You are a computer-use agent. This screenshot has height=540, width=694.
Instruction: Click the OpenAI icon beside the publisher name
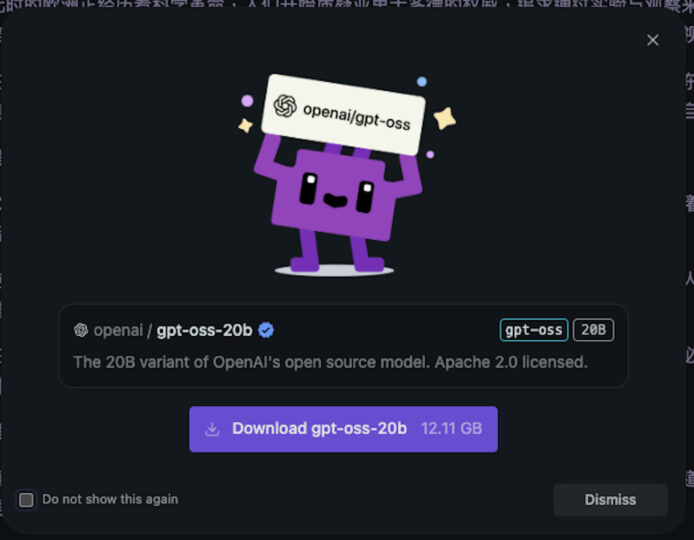point(81,330)
